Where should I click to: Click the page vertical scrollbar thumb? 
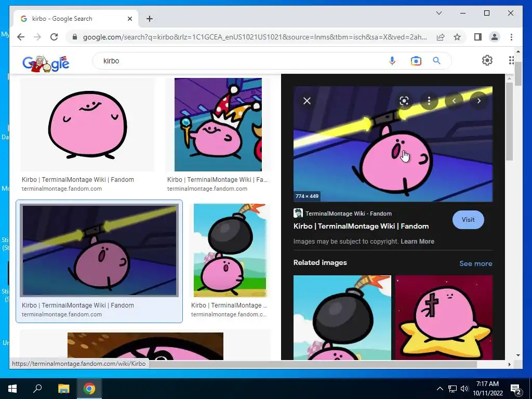tap(518, 74)
